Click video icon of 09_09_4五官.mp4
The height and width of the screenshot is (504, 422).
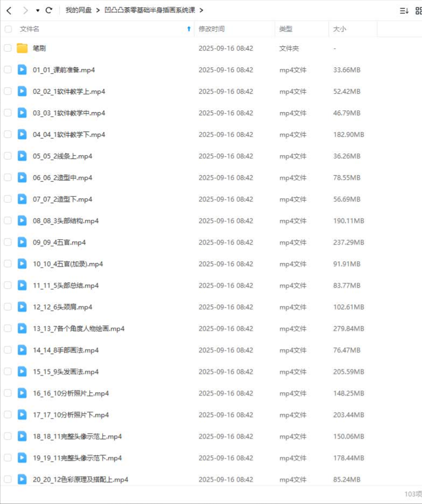(x=22, y=242)
